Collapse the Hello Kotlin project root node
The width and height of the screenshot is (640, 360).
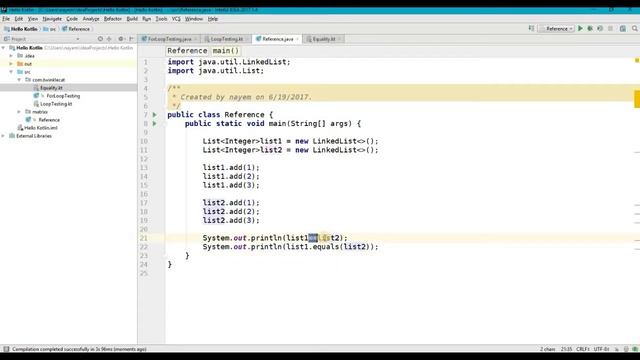(3, 48)
